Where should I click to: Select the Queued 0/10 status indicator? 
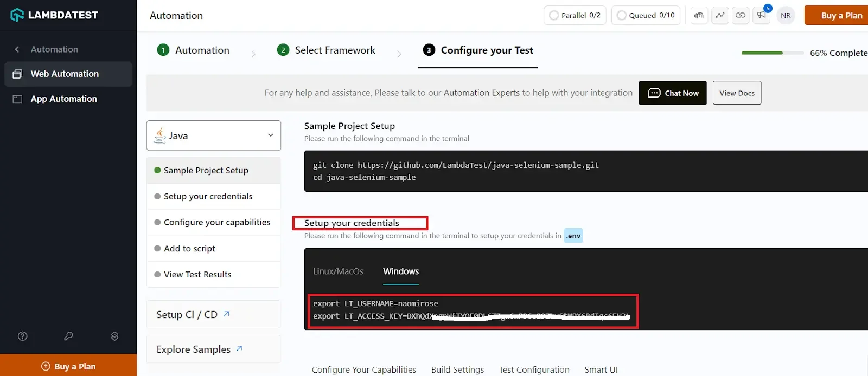coord(646,15)
